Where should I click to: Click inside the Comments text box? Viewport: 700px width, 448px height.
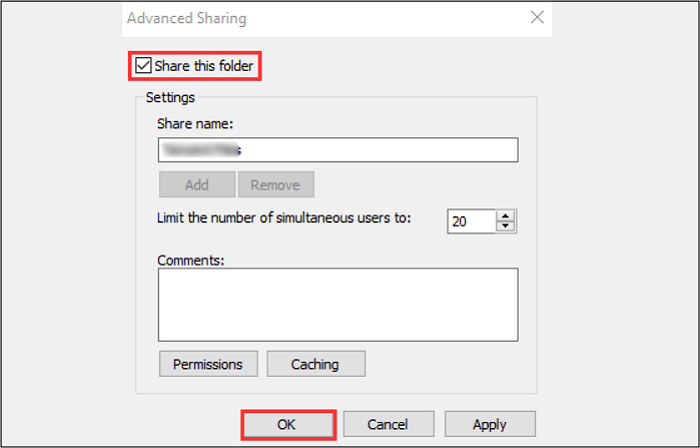337,304
